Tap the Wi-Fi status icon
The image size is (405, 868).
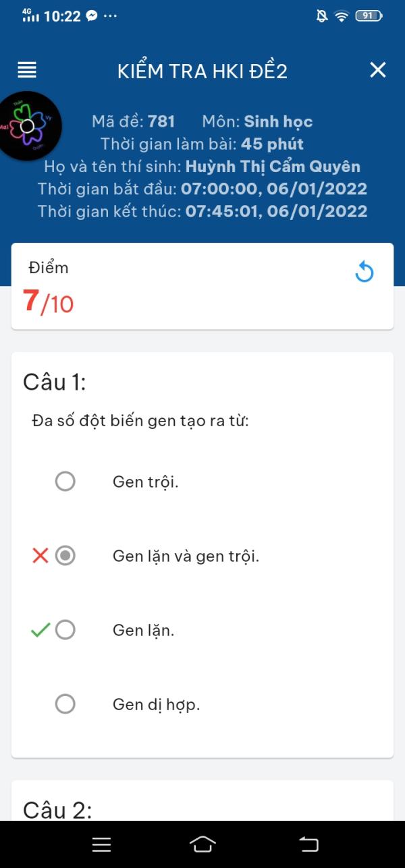click(x=342, y=16)
